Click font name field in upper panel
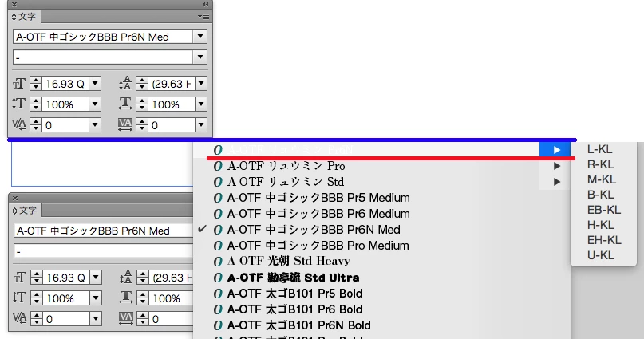The height and width of the screenshot is (339, 644). (103, 37)
